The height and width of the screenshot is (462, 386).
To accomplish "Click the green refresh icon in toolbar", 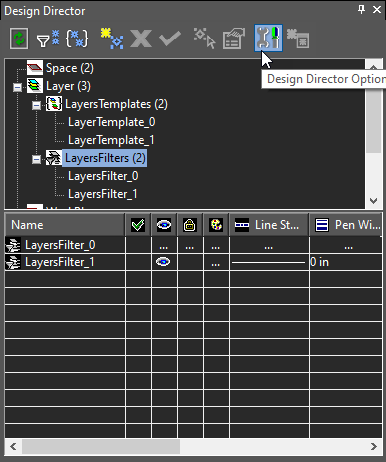I will pos(19,39).
